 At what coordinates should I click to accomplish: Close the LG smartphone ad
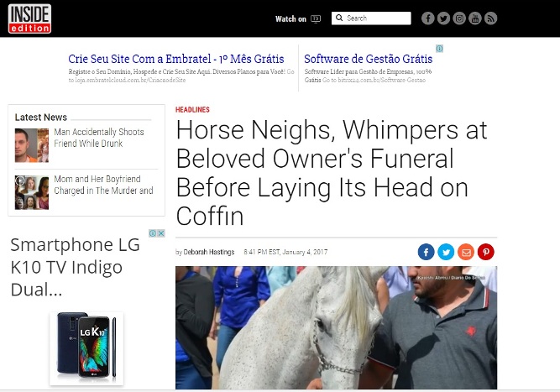point(161,233)
